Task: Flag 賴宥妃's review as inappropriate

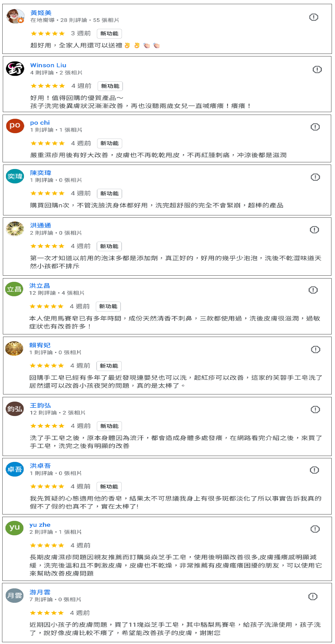Action: [x=315, y=350]
